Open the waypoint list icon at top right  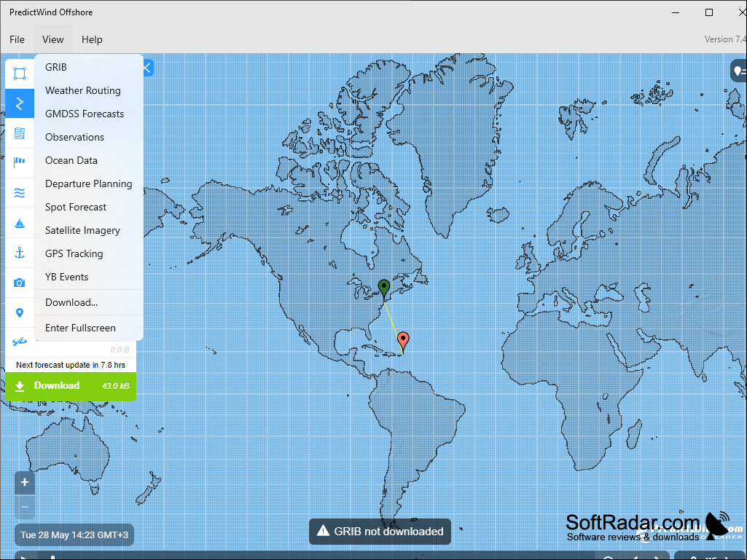point(739,71)
